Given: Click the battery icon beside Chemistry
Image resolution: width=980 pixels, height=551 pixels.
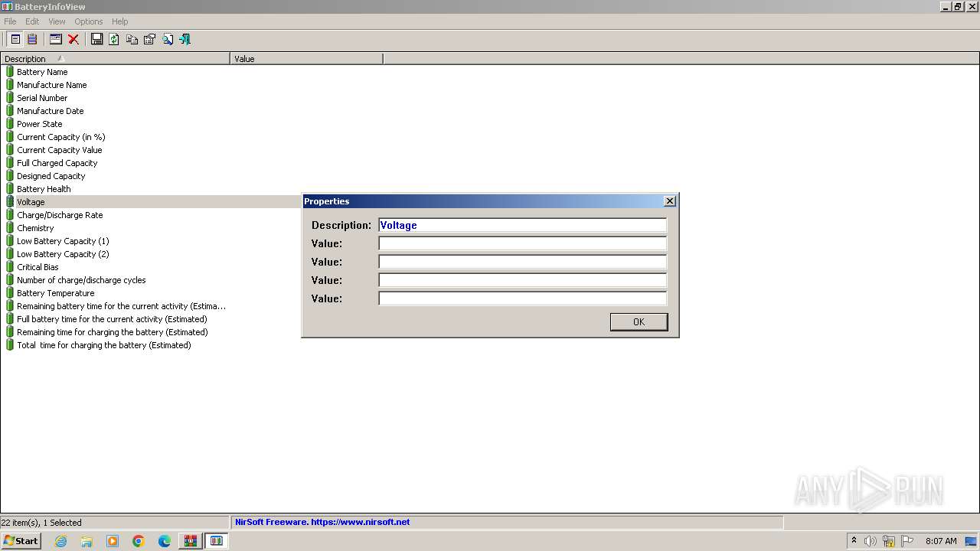Looking at the screenshot, I should coord(10,228).
